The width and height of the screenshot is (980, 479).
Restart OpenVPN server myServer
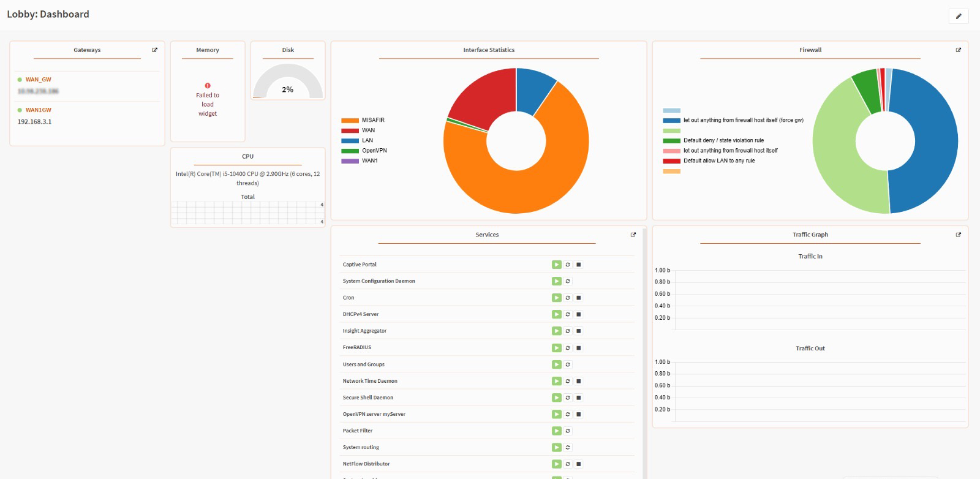568,414
